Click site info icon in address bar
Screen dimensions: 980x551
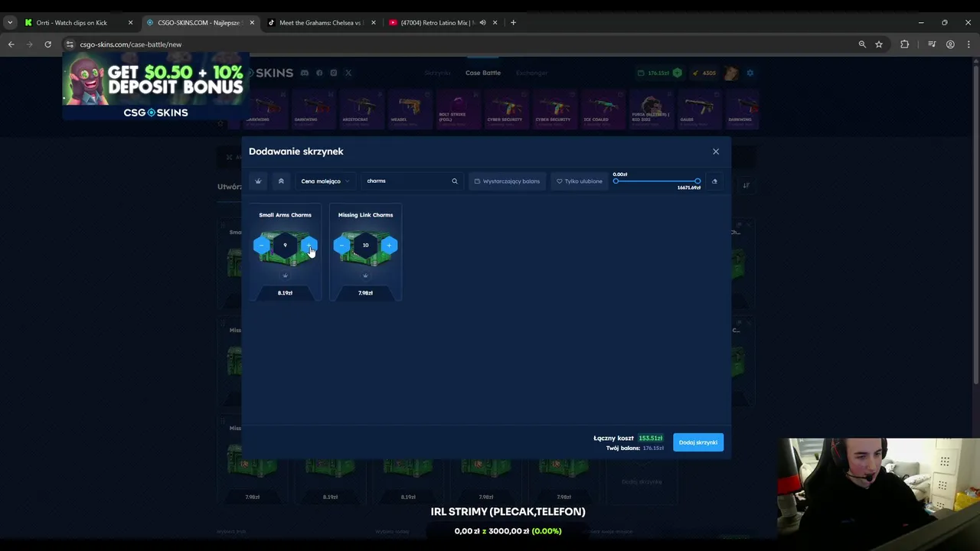pos(69,44)
